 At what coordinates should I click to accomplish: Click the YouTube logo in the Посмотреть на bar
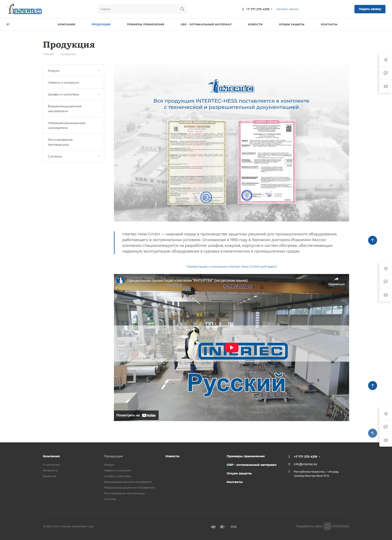point(149,415)
